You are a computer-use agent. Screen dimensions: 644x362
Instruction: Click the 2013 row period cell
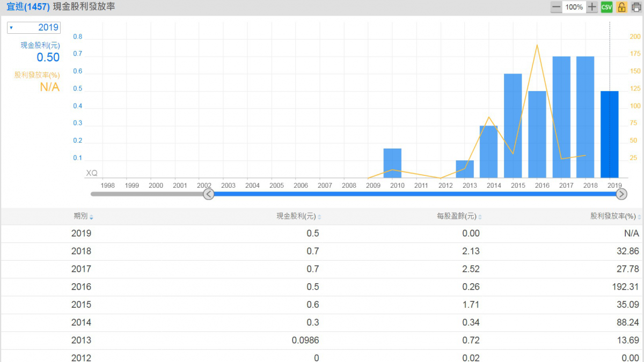(81, 340)
